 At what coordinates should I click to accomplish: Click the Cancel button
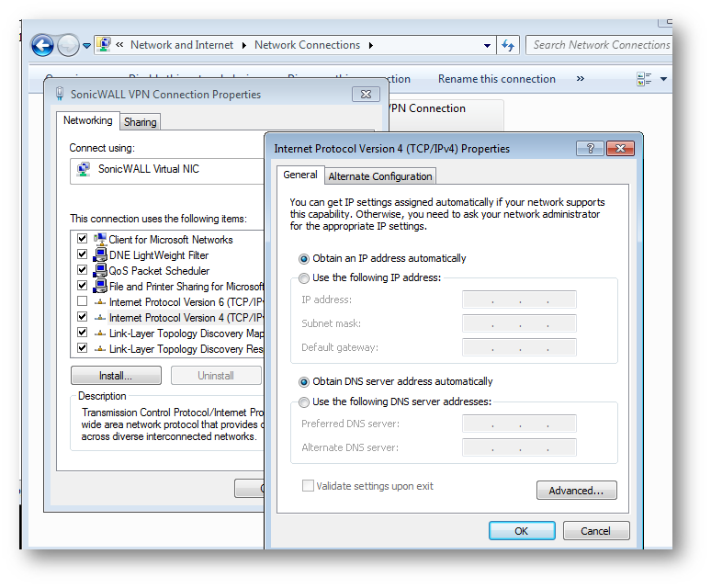coord(596,531)
